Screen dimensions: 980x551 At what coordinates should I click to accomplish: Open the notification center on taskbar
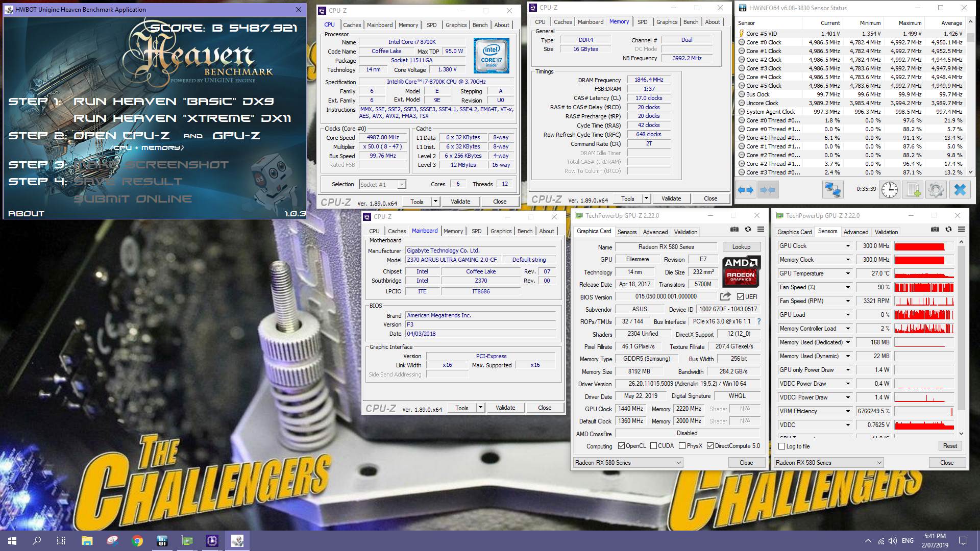pyautogui.click(x=963, y=541)
